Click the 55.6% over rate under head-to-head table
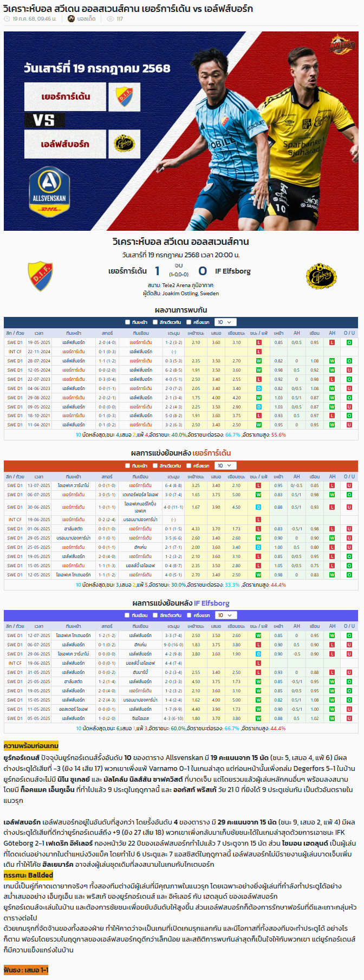364x980 pixels. [x=278, y=434]
